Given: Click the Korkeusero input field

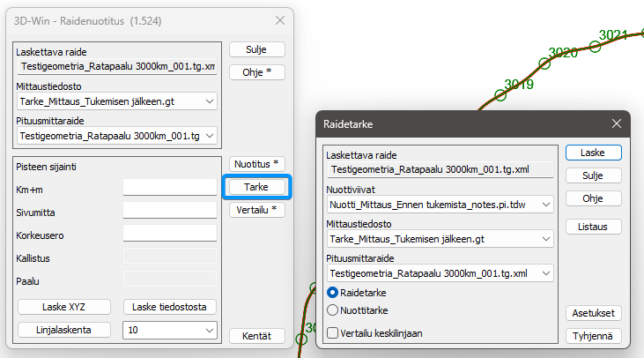Looking at the screenshot, I should pos(170,233).
